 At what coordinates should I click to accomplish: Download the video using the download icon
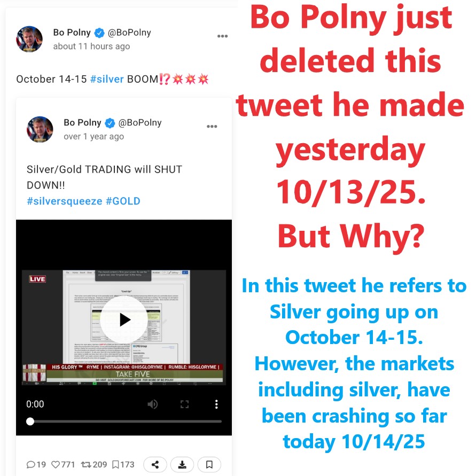click(182, 464)
